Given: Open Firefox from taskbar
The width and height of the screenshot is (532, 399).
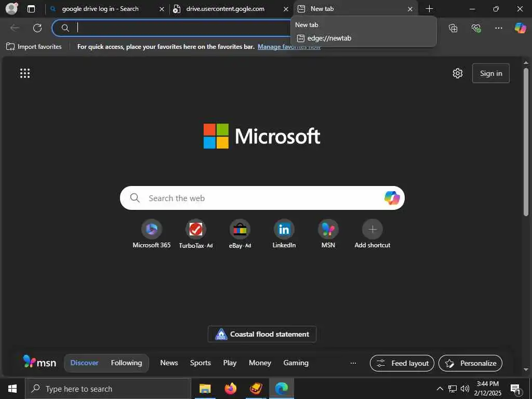Looking at the screenshot, I should (x=230, y=389).
